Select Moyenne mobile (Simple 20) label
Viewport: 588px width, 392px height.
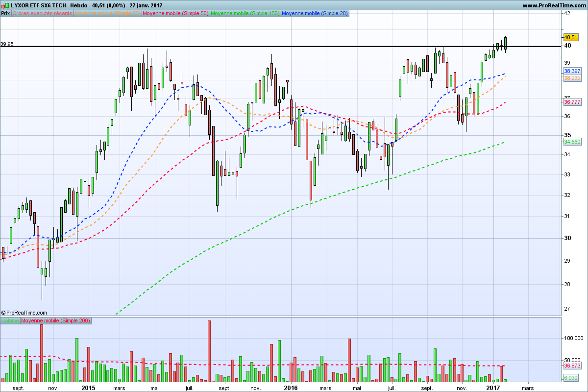click(315, 13)
